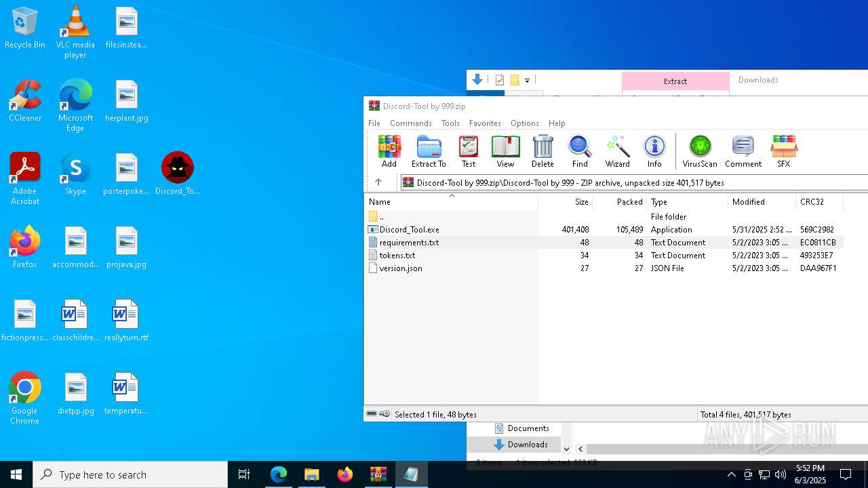Click the archive path address field
Image resolution: width=868 pixels, height=488 pixels.
pyautogui.click(x=634, y=182)
